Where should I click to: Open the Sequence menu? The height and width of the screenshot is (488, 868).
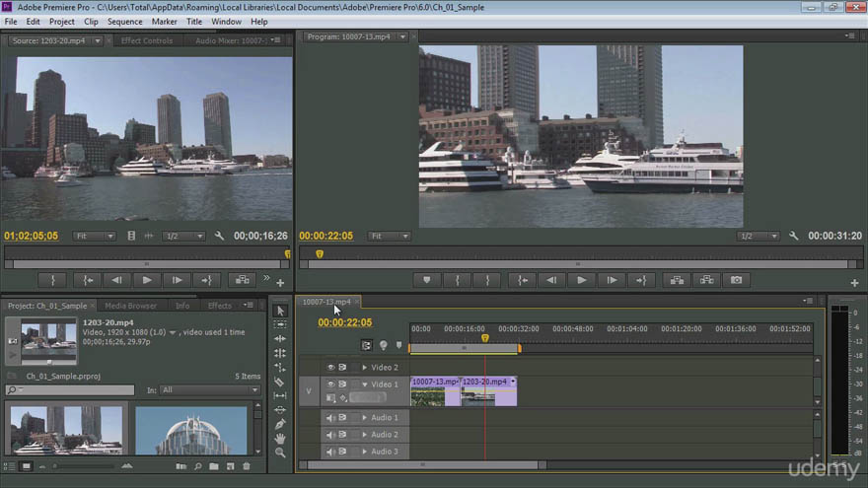pyautogui.click(x=124, y=22)
